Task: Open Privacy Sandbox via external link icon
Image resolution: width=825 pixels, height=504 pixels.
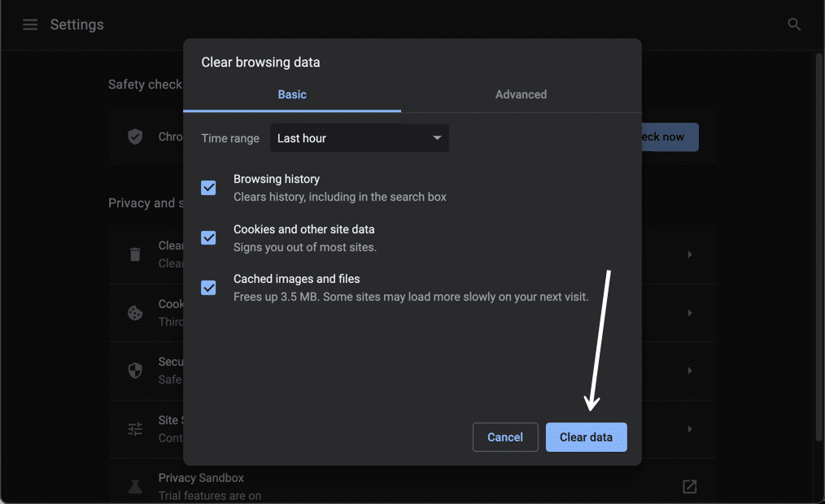Action: [x=689, y=486]
